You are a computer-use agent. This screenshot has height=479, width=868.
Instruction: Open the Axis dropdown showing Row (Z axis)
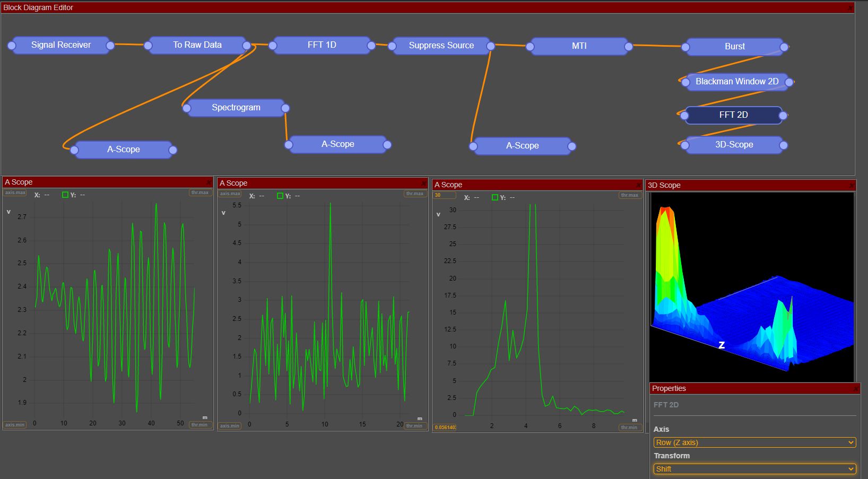pos(754,442)
